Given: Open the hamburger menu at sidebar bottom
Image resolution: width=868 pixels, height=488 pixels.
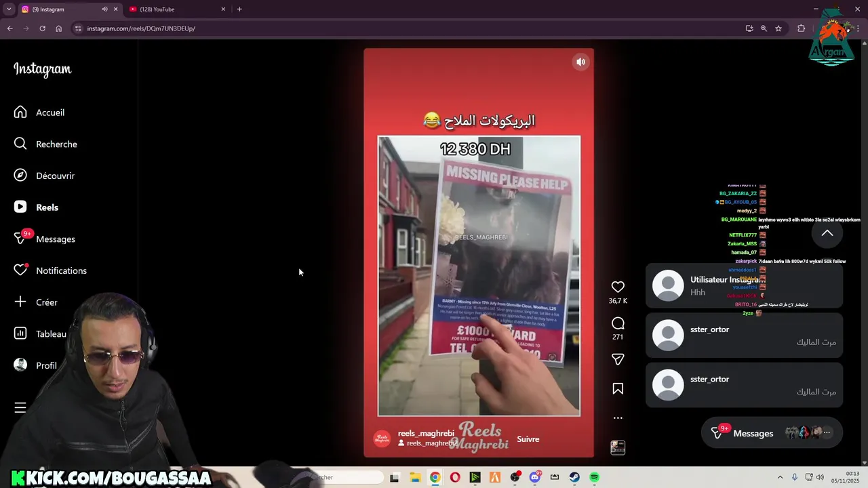Looking at the screenshot, I should coord(20,407).
